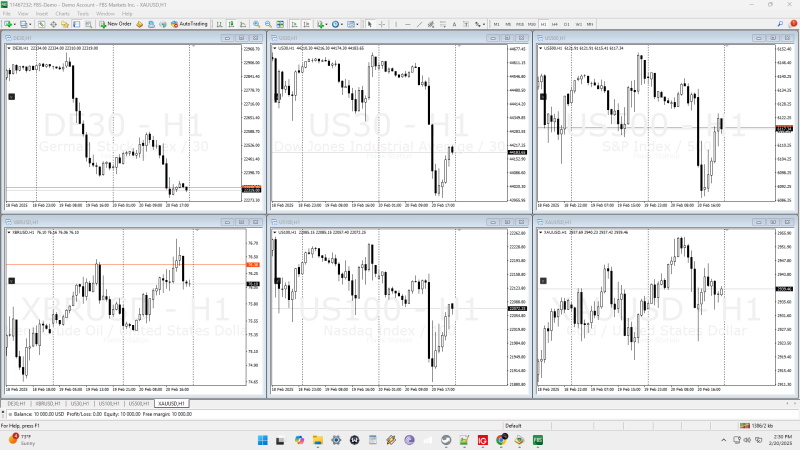This screenshot has height=450, width=800.
Task: Open the Charts menu
Action: click(62, 14)
